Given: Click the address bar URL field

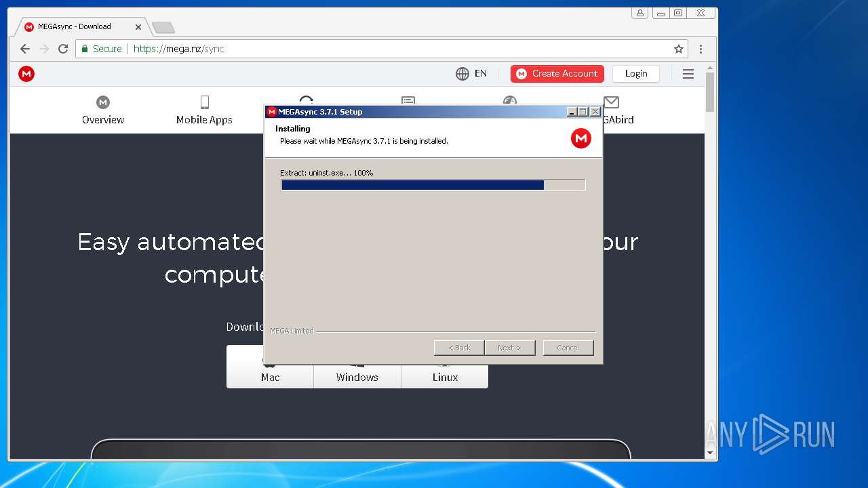Looking at the screenshot, I should coord(382,49).
